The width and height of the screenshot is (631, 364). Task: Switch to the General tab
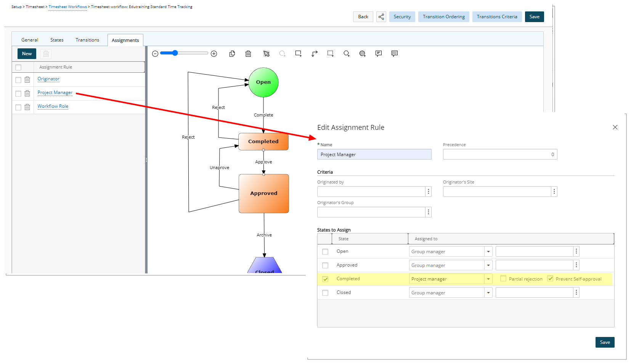tap(30, 40)
